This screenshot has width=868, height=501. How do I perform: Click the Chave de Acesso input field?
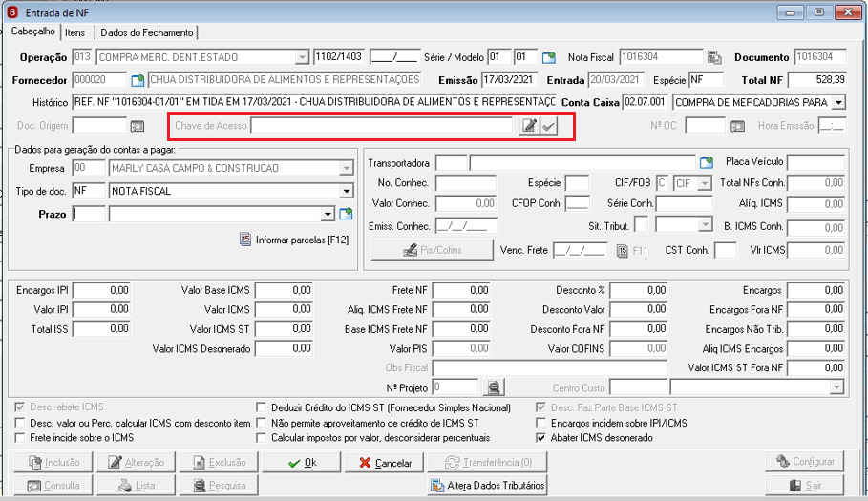point(381,126)
